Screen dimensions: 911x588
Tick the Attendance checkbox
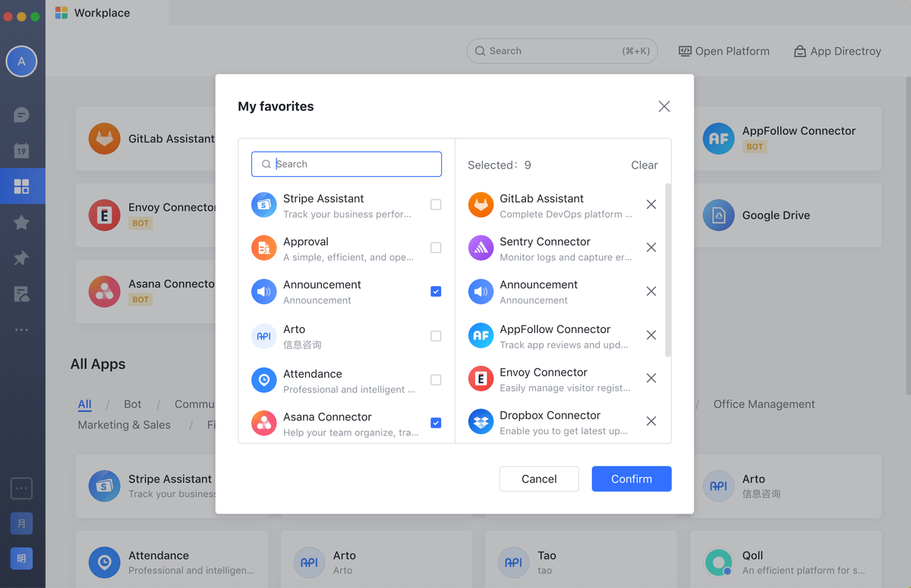436,380
